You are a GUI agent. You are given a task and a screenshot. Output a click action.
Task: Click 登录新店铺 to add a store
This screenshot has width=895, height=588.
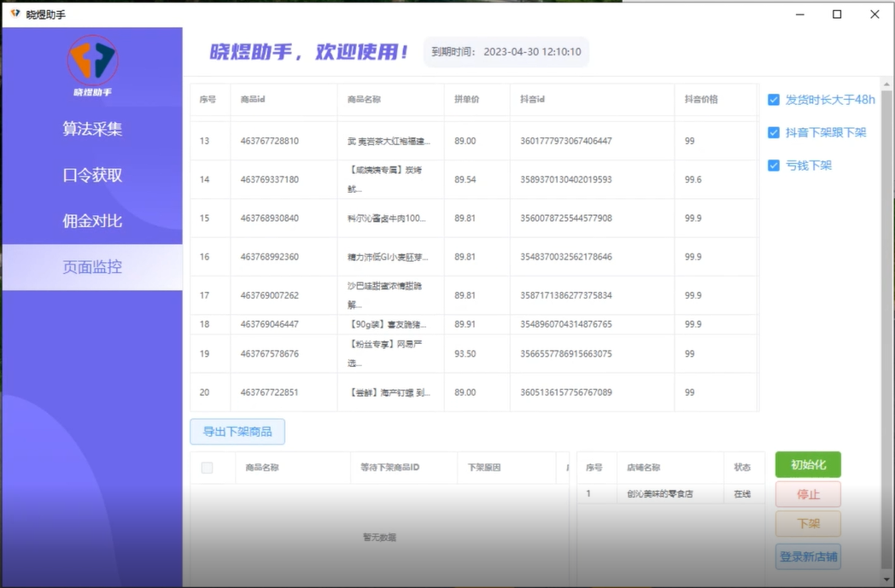point(808,557)
